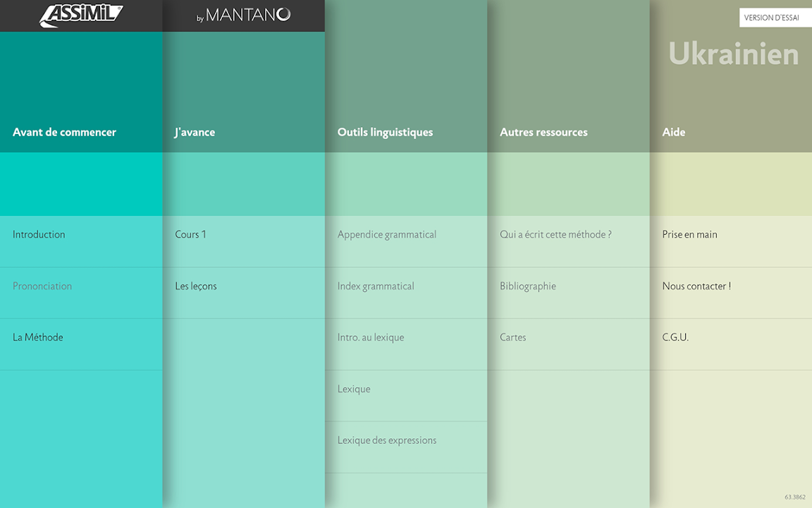Open Appendice grammatical
812x508 pixels.
point(386,235)
